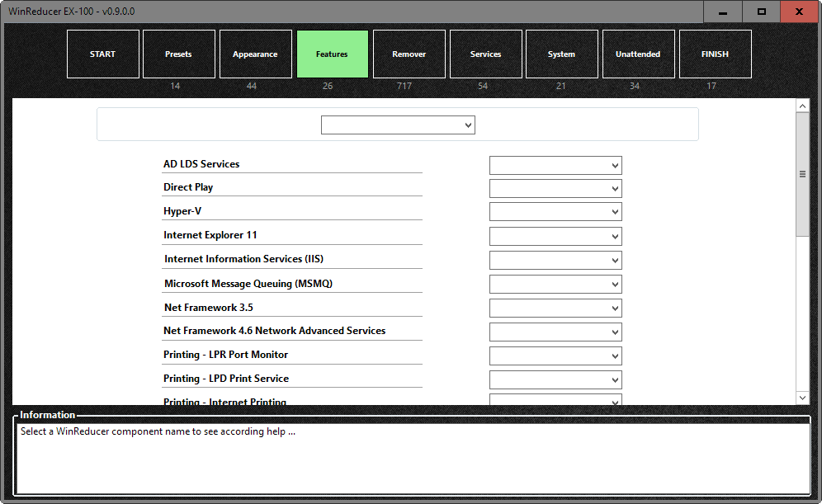Select the Direct Play component name
Image resolution: width=822 pixels, height=504 pixels.
pyautogui.click(x=188, y=187)
